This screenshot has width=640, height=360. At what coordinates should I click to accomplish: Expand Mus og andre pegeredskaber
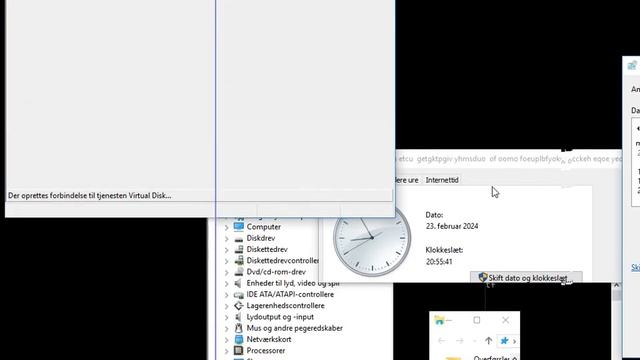(227, 328)
